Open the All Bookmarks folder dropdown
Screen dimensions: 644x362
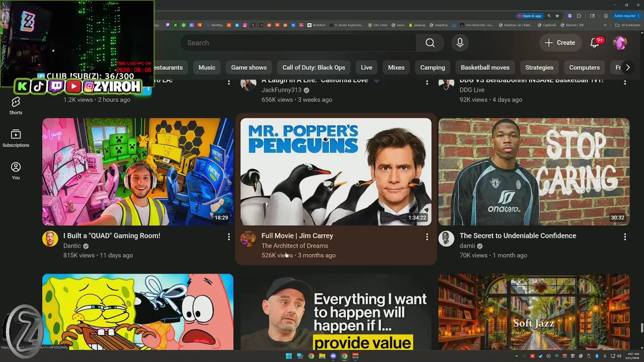(x=628, y=25)
